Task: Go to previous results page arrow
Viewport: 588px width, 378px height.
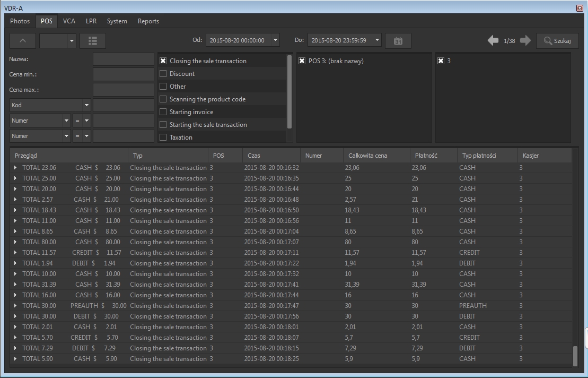Action: [493, 41]
